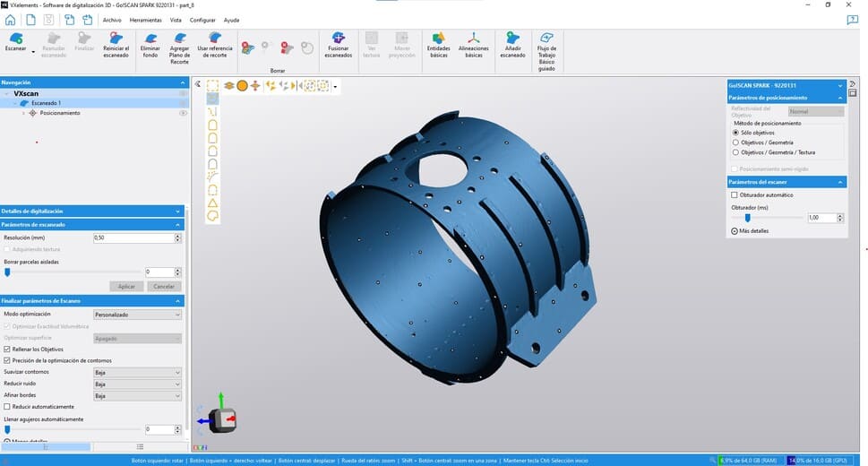Open Flujo de Trabajo Básico guiado
The width and height of the screenshot is (868, 466).
click(x=546, y=38)
